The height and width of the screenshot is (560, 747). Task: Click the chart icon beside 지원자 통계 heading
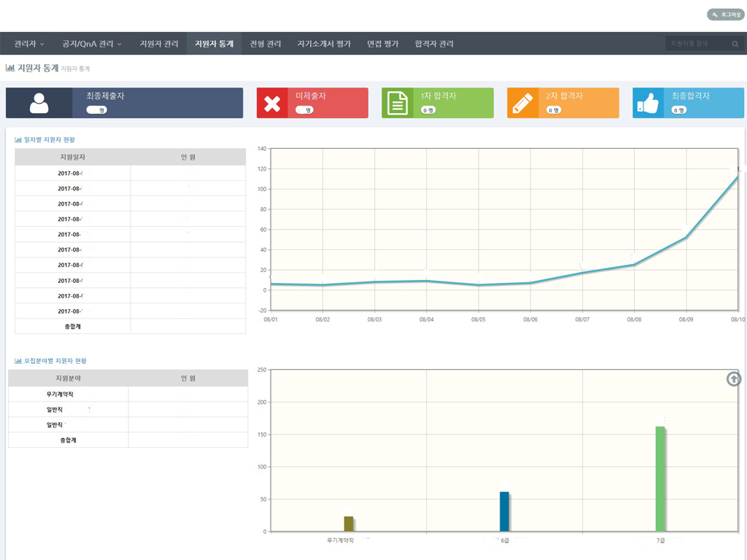tap(10, 68)
